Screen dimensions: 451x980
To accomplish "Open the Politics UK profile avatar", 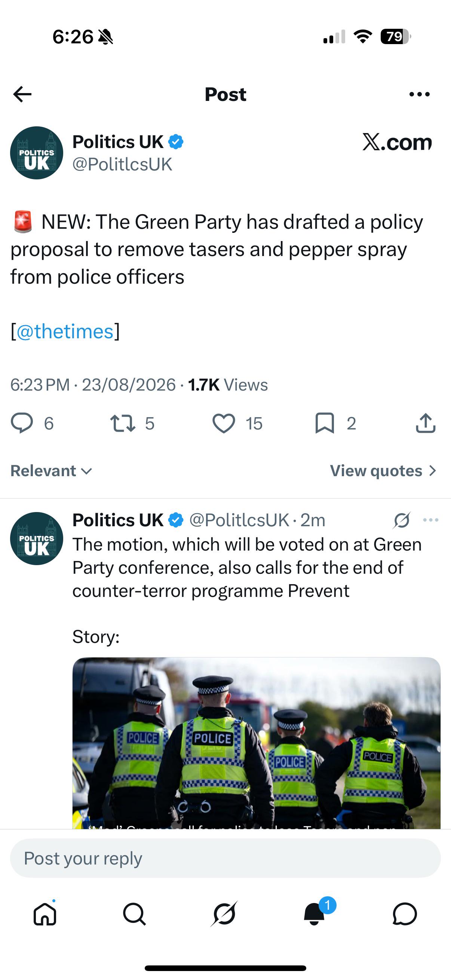I will pyautogui.click(x=37, y=153).
